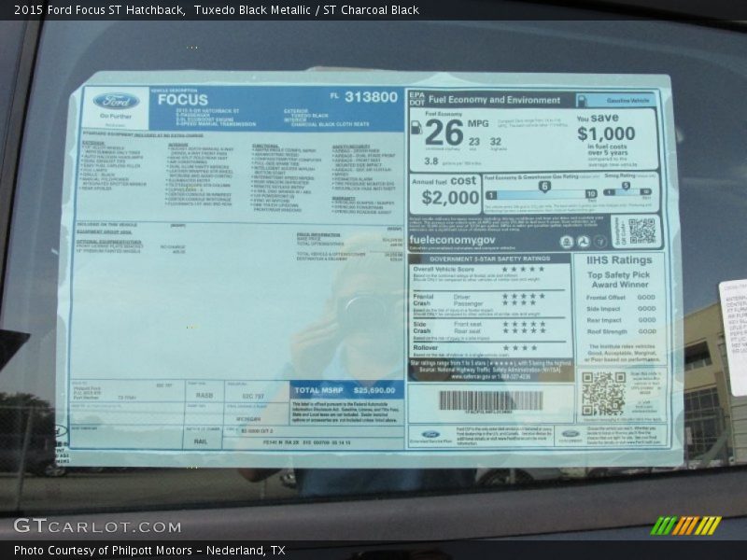The width and height of the screenshot is (747, 560).
Task: Click the Ford Extended Service Plan logo
Action: pos(430,435)
